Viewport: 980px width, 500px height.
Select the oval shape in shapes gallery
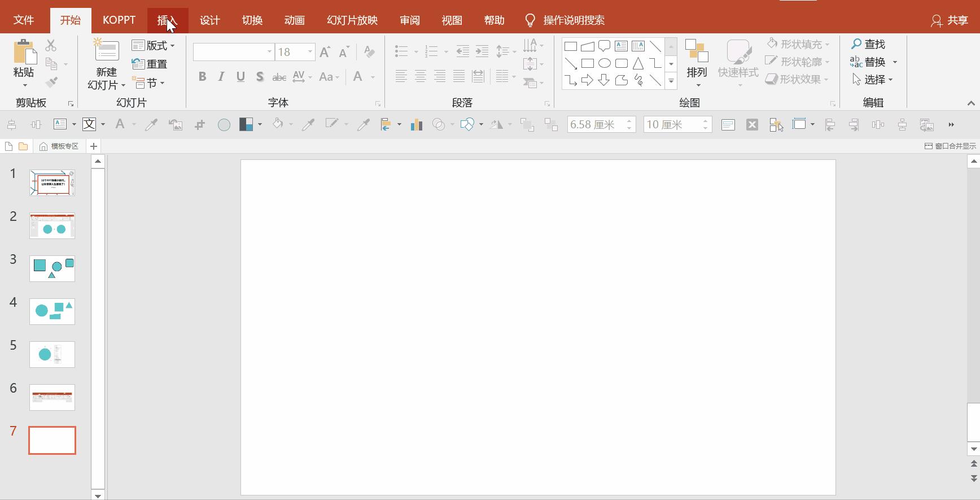point(604,63)
